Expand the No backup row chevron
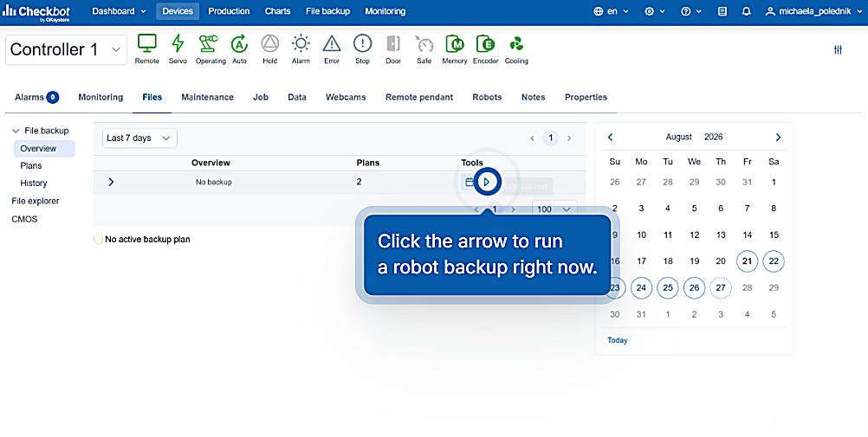Viewport: 868px width, 437px height. 111,182
